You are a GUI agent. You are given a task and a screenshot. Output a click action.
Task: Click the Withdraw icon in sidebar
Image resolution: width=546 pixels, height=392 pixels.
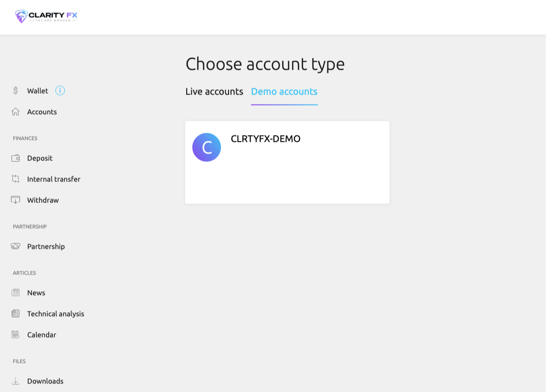tap(15, 200)
